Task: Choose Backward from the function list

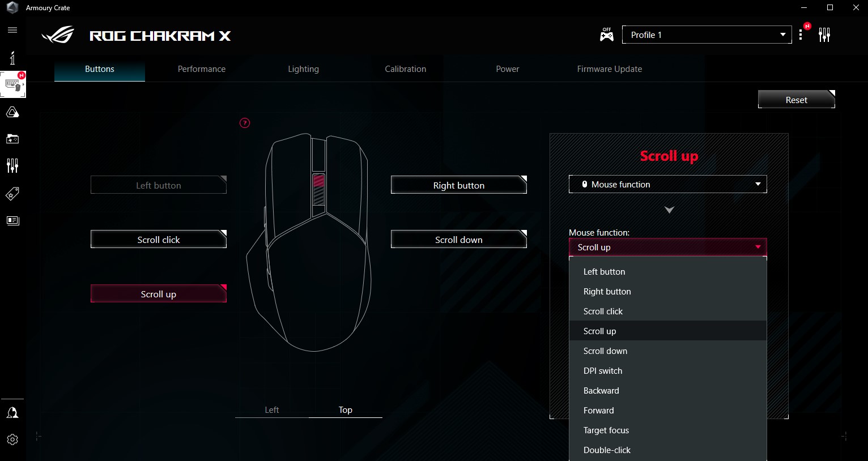Action: point(668,391)
